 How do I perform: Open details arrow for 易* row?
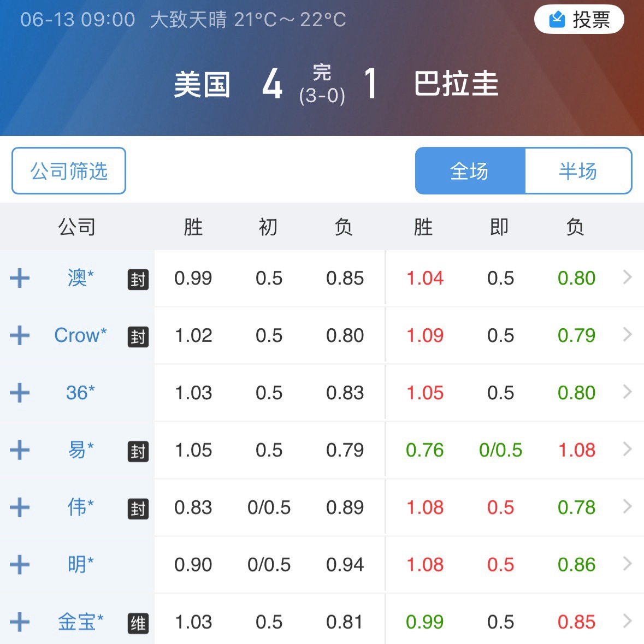(x=627, y=449)
